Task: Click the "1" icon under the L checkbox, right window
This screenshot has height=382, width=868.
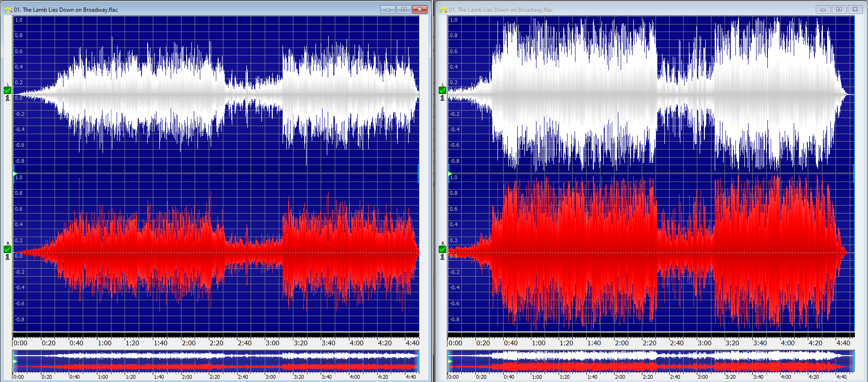Action: 442,98
